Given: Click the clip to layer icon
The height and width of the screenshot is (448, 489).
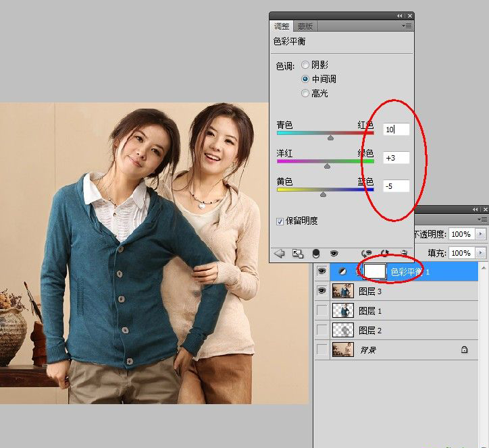Looking at the screenshot, I should coord(316,254).
